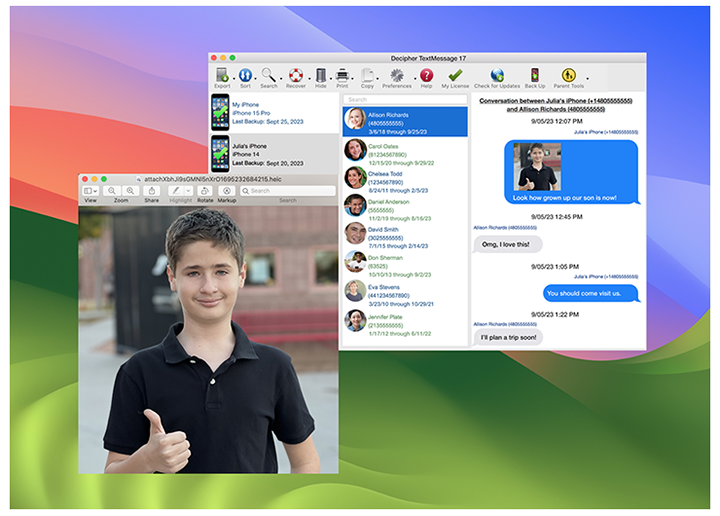Open Chelsea Todd contact conversation
The width and height of the screenshot is (720, 516).
tap(405, 182)
